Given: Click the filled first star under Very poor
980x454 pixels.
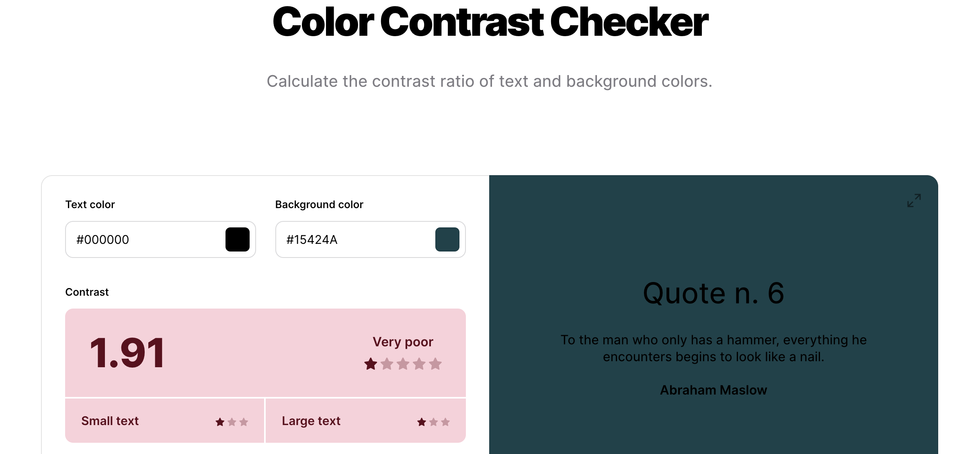Looking at the screenshot, I should (371, 364).
